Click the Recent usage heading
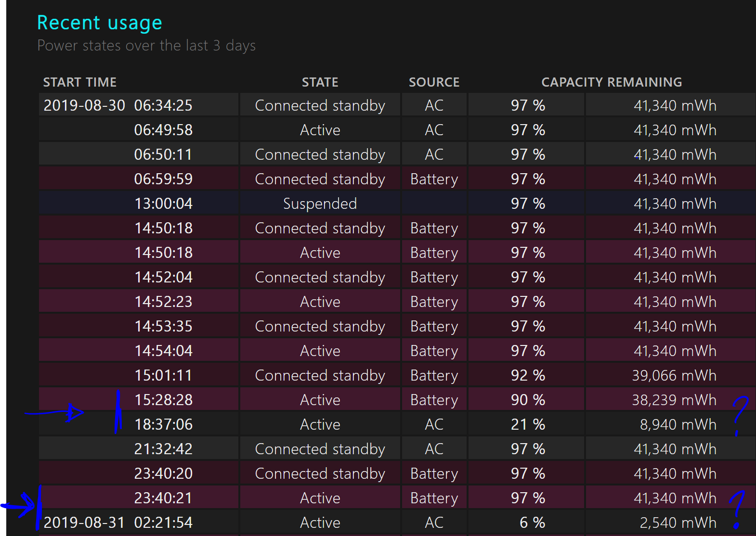 (100, 23)
